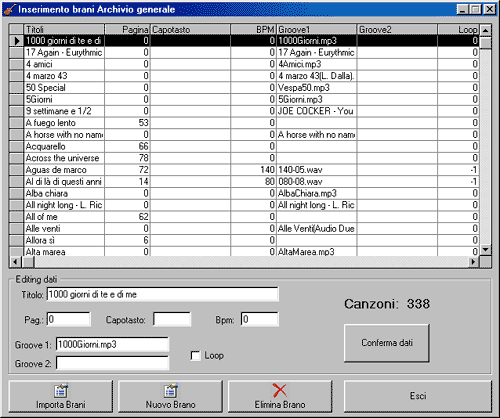Image resolution: width=500 pixels, height=418 pixels.
Task: Click horizontal scrollbar right arrow
Action: coord(473,262)
